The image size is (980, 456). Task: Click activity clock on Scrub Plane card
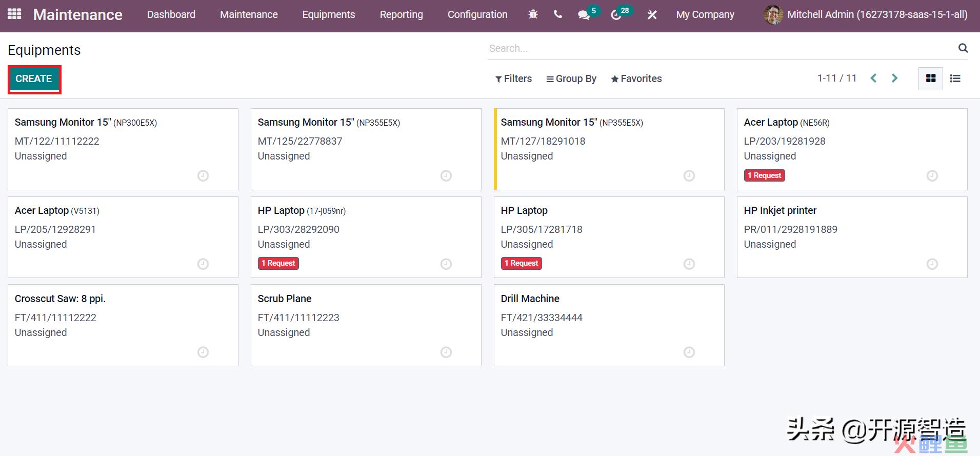click(x=446, y=352)
